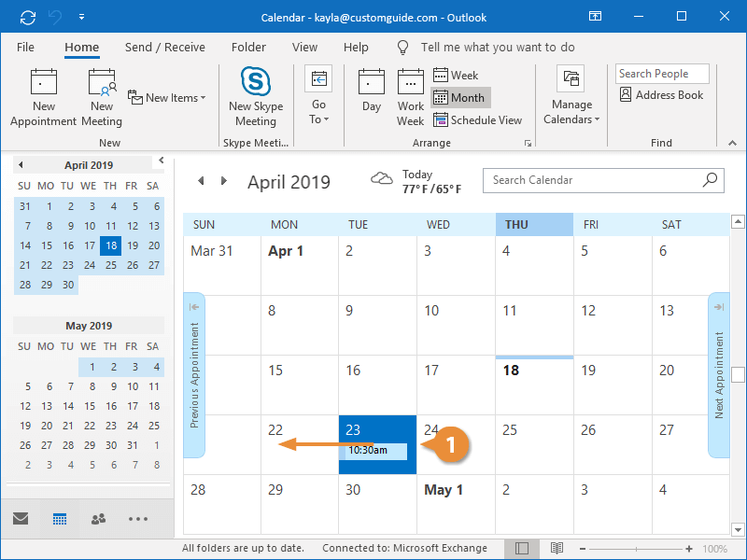747x560 pixels.
Task: Select April 18 in the mini calendar
Action: [x=111, y=245]
